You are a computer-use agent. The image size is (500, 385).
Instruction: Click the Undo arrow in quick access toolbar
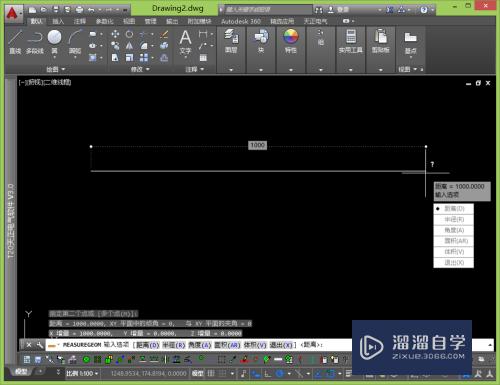[91, 10]
